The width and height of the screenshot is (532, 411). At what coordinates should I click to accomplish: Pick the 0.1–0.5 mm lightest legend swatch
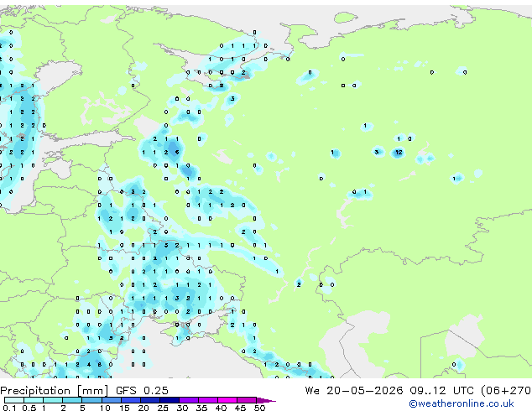point(14,400)
